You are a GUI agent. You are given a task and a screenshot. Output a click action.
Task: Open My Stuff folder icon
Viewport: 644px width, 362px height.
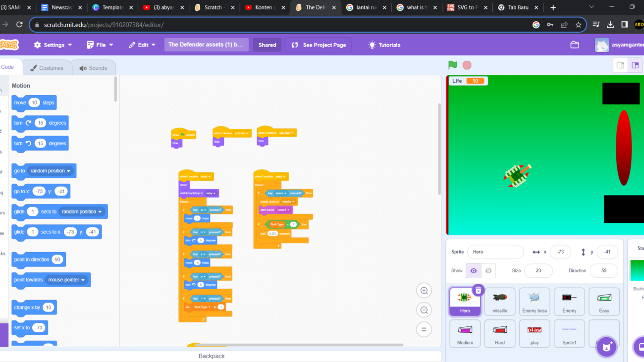575,45
